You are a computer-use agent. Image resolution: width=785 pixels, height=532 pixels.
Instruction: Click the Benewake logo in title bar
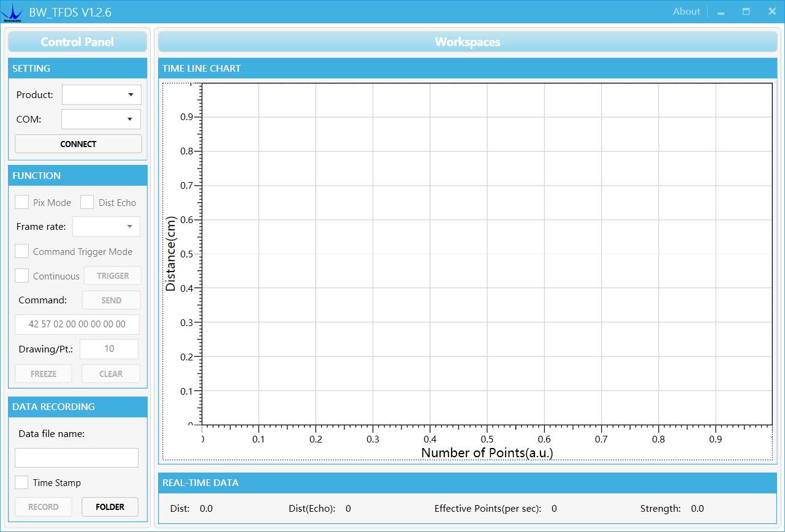pos(12,12)
